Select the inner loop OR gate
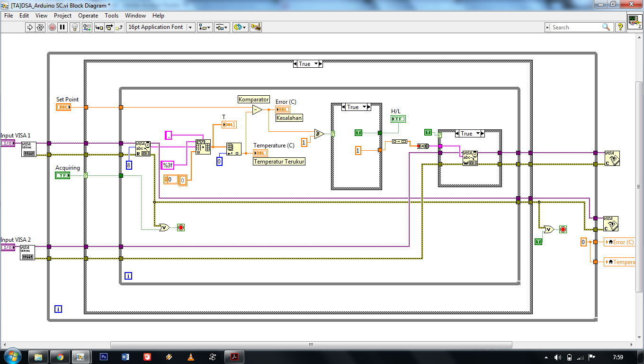Image resolution: width=644 pixels, height=364 pixels. [164, 227]
